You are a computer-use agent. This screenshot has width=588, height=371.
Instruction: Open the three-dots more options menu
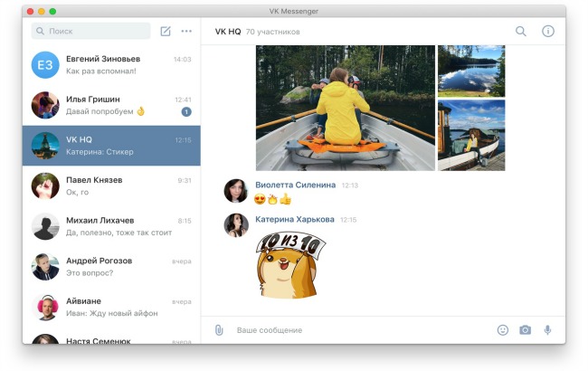186,31
